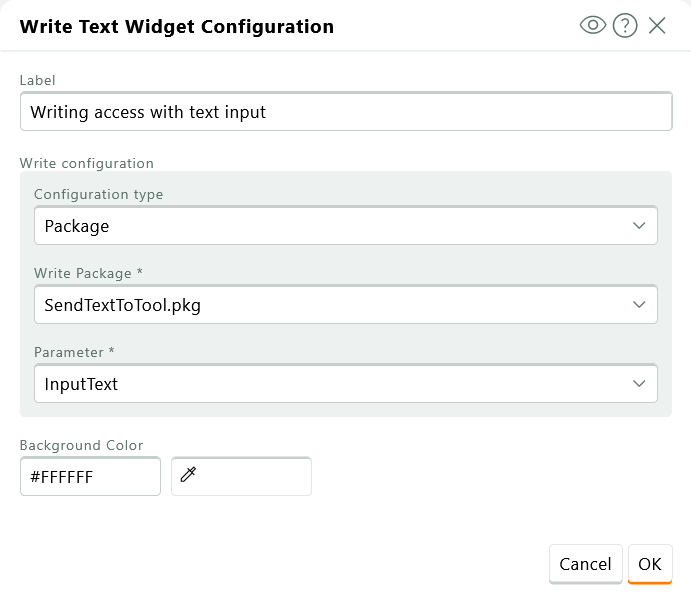This screenshot has height=594, width=691.
Task: Open the Parameter dropdown
Action: [x=346, y=383]
